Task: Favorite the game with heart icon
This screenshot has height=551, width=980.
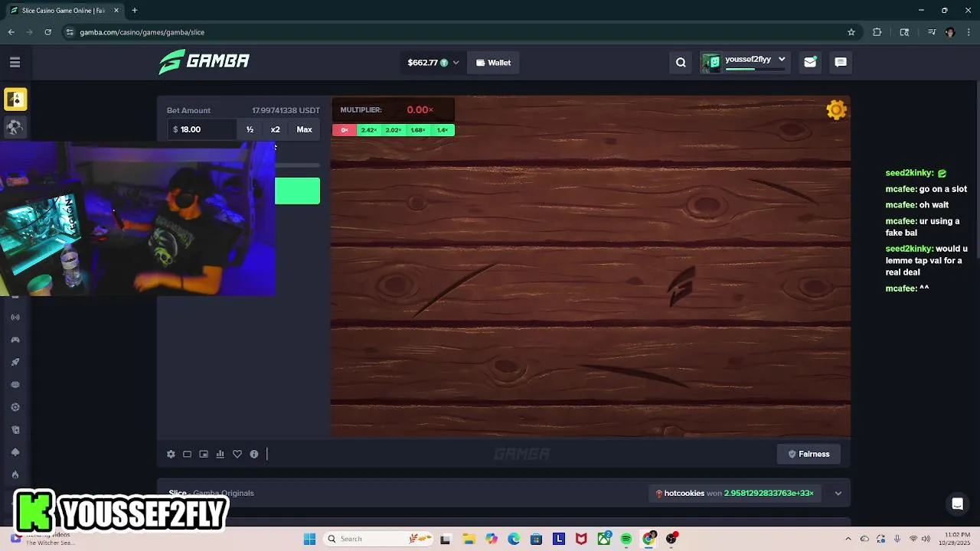Action: (x=237, y=454)
